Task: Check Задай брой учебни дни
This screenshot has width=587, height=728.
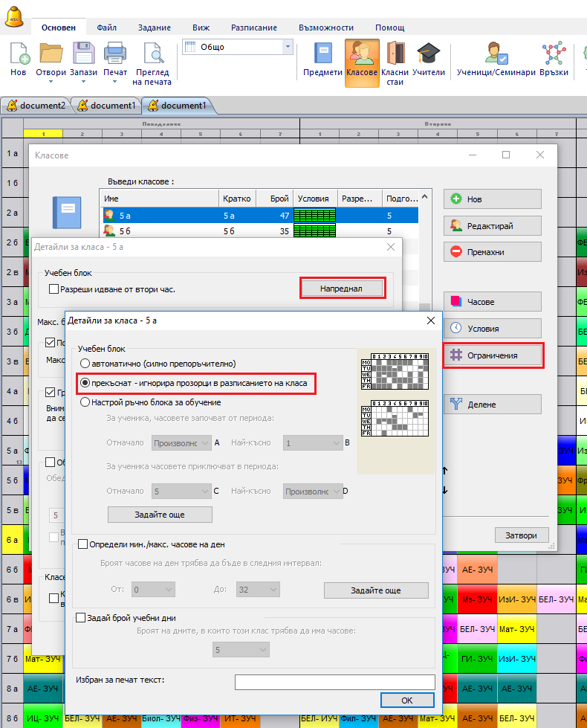Action: (x=81, y=617)
